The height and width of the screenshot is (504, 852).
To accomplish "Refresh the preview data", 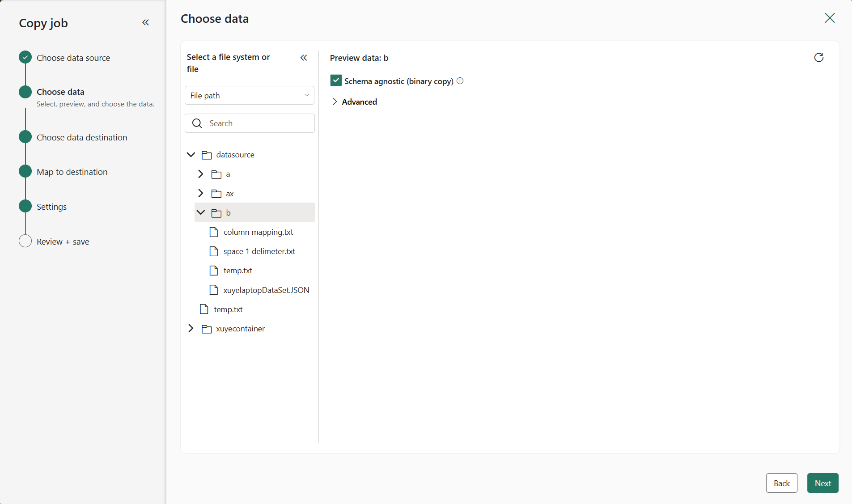I will point(818,57).
